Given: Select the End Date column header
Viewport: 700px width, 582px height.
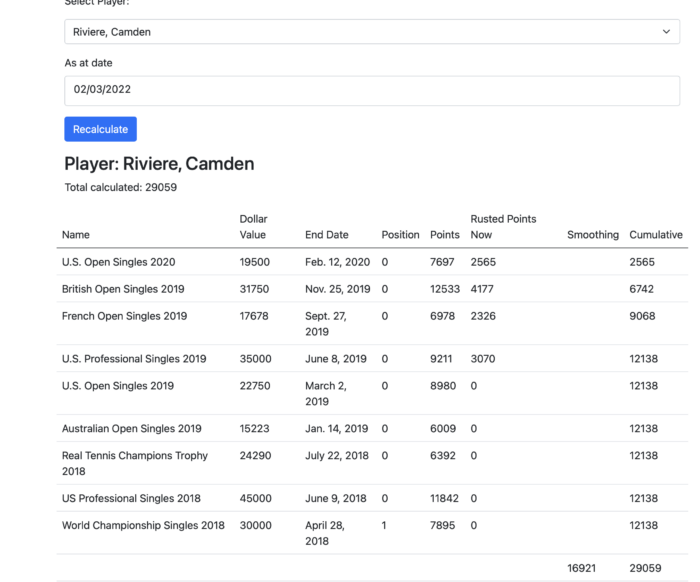Looking at the screenshot, I should [326, 235].
